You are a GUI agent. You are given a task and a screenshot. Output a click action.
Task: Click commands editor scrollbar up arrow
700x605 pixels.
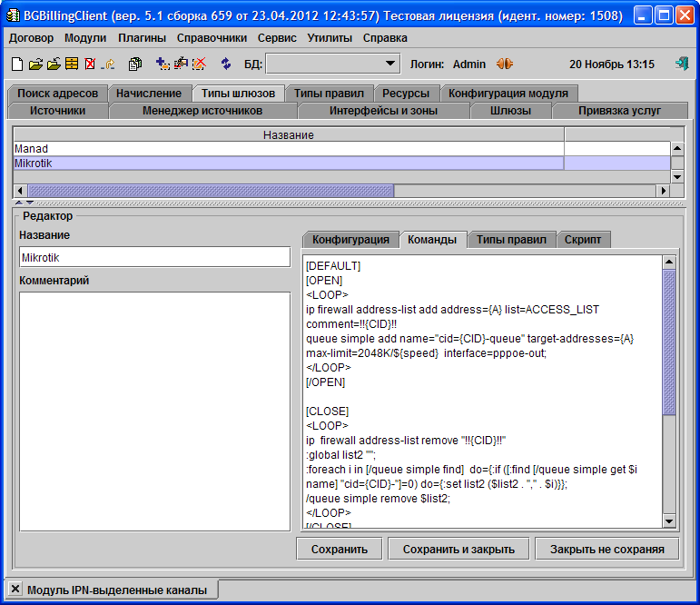coord(669,263)
